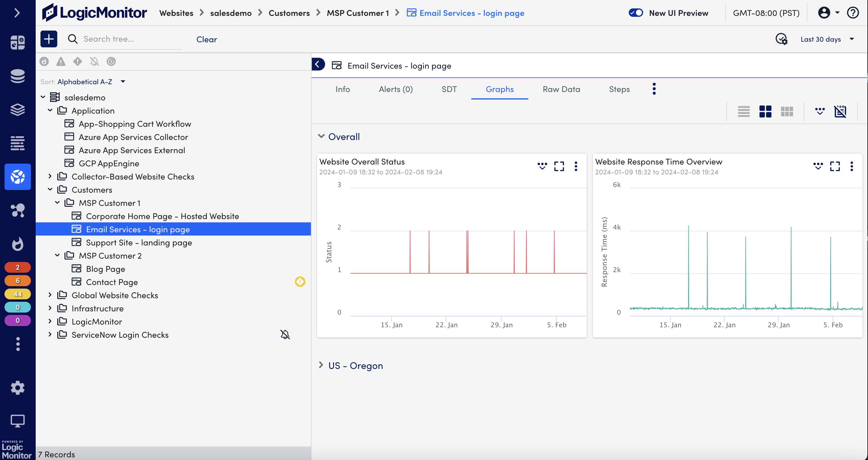Open Website Response Time Overview options menu
868x460 pixels.
click(852, 166)
